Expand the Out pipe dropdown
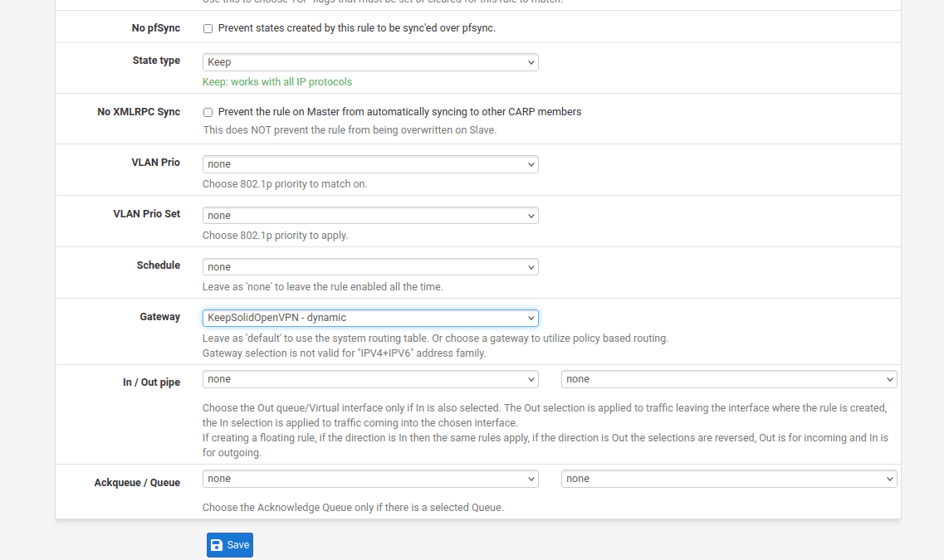 pyautogui.click(x=729, y=379)
